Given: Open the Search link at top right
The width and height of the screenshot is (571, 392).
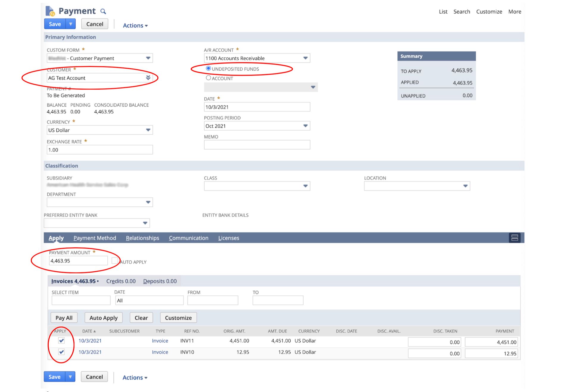Looking at the screenshot, I should tap(462, 12).
